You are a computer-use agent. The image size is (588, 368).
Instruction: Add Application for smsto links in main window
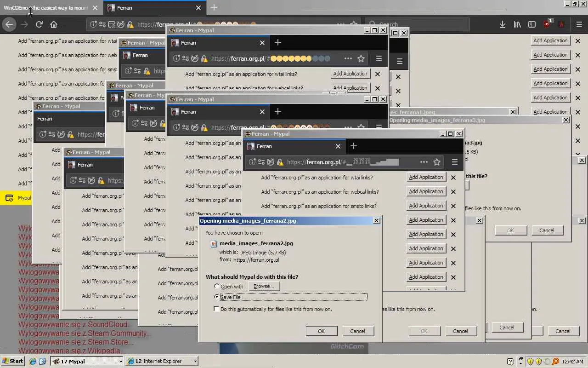pos(550,69)
